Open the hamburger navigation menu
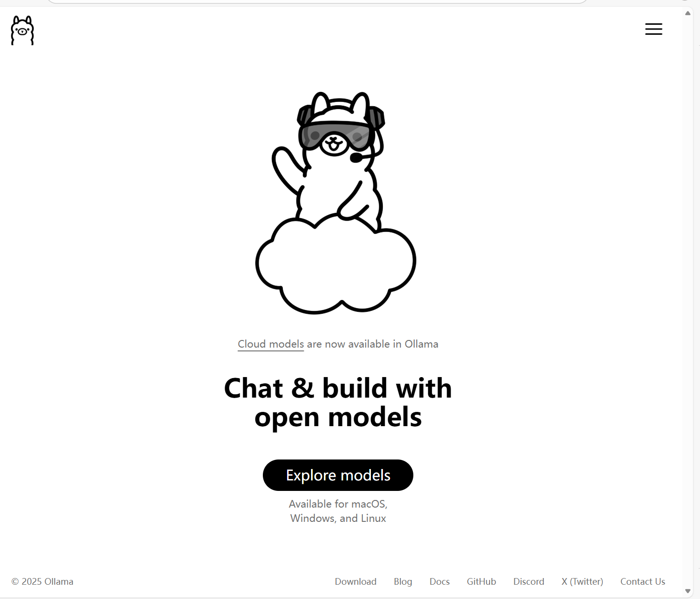 tap(653, 29)
